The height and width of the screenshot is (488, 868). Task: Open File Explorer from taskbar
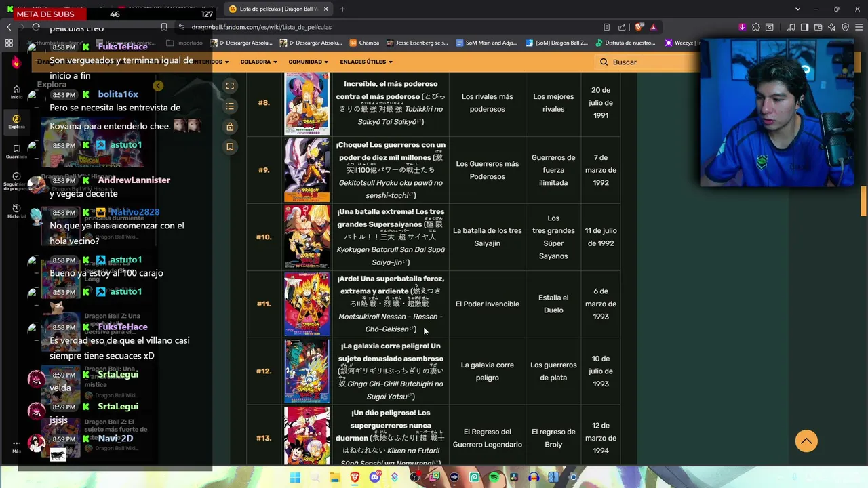point(335,477)
